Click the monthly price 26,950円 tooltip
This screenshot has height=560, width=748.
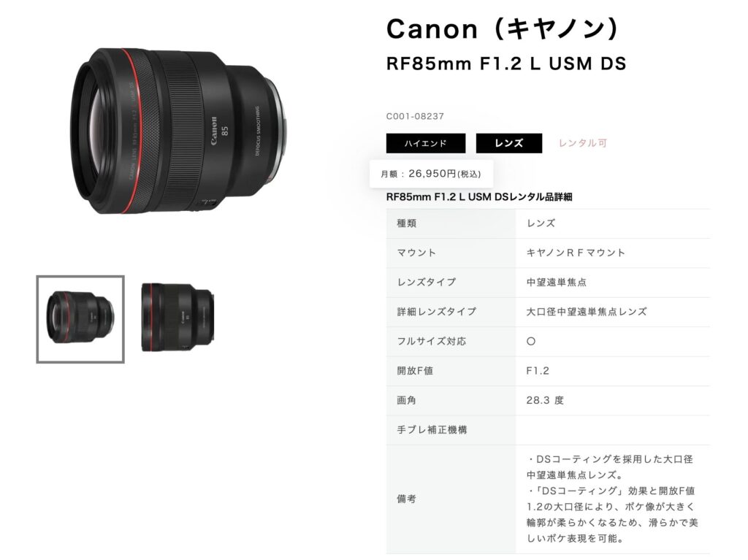(x=431, y=174)
